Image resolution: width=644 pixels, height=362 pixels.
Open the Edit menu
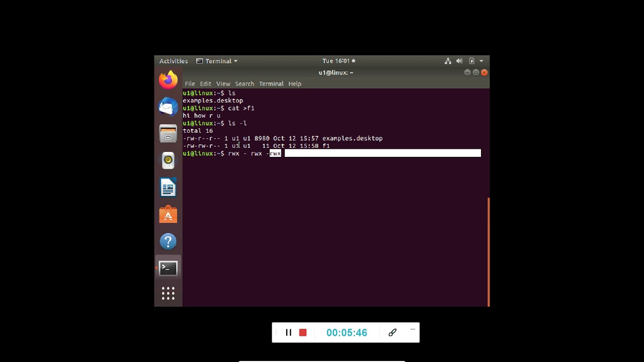(x=205, y=83)
